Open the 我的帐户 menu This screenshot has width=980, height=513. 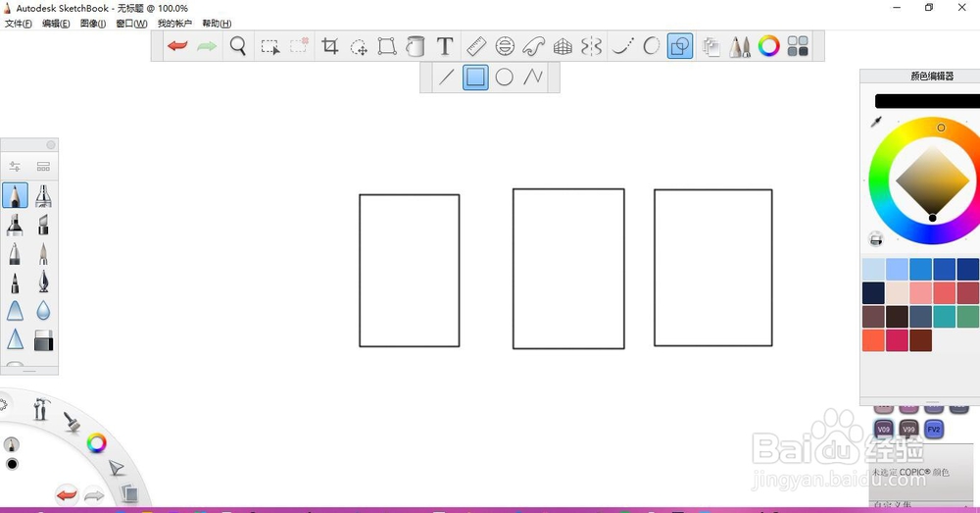[x=174, y=24]
